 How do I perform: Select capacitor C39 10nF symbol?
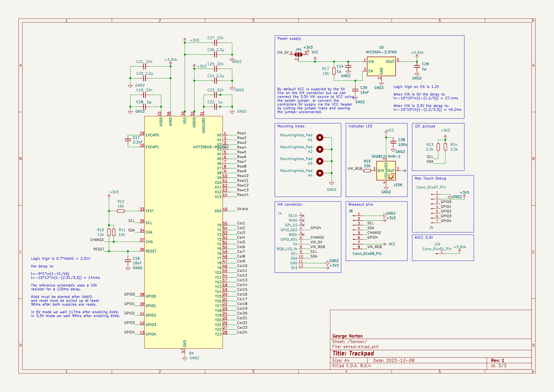click(x=355, y=90)
